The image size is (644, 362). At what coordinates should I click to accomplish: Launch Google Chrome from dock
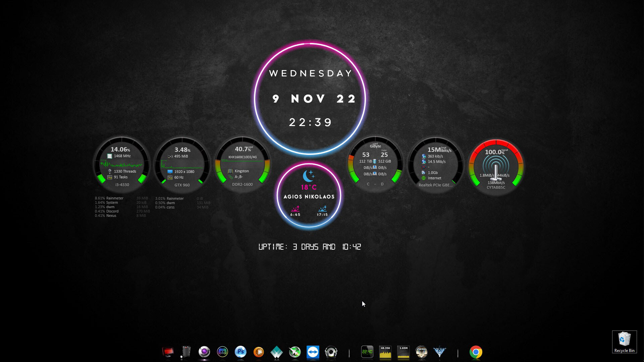pos(476,352)
